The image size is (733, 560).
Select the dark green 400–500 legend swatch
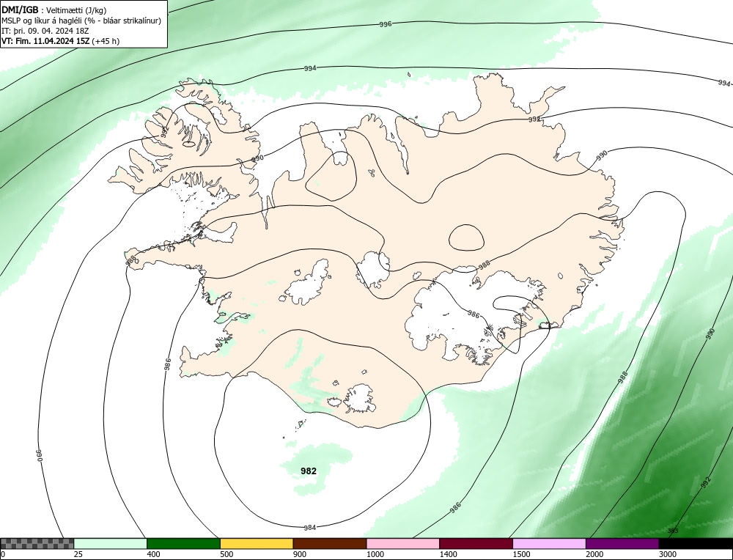point(183,544)
